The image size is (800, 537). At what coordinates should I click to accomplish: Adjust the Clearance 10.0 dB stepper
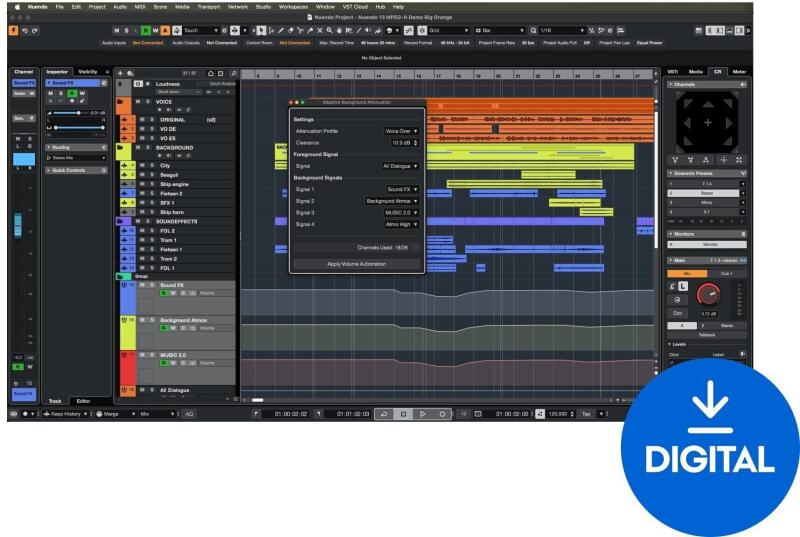click(415, 143)
